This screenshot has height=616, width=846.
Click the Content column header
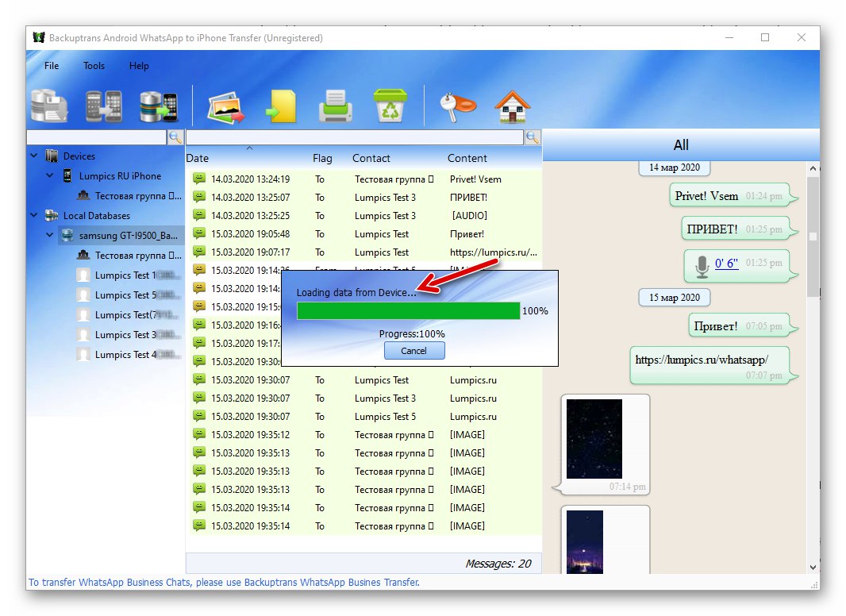(467, 158)
